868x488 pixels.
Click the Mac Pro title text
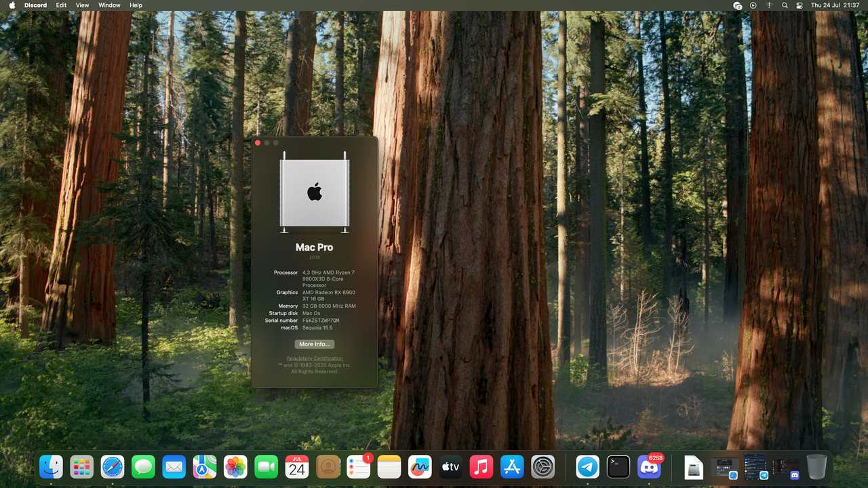315,247
